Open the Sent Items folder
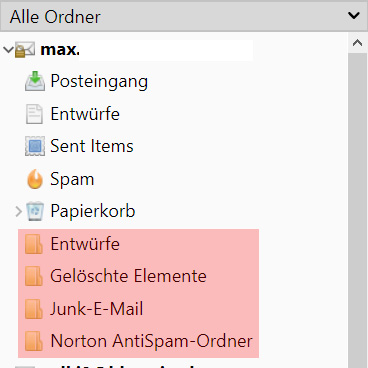 coord(92,146)
